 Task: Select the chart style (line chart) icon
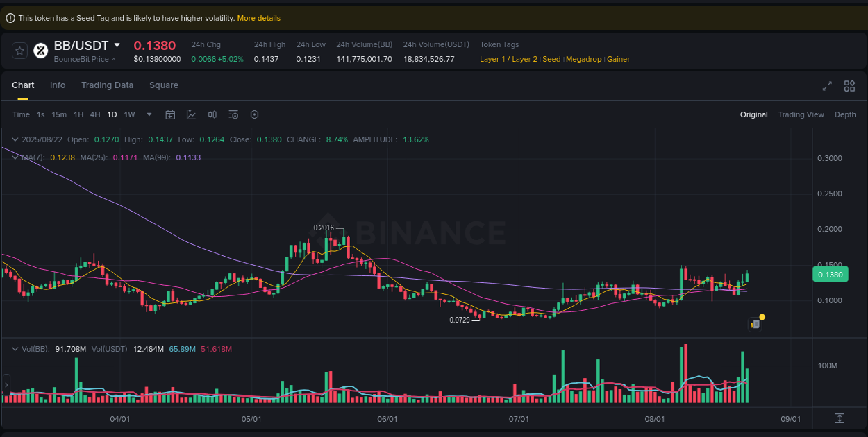tap(191, 114)
